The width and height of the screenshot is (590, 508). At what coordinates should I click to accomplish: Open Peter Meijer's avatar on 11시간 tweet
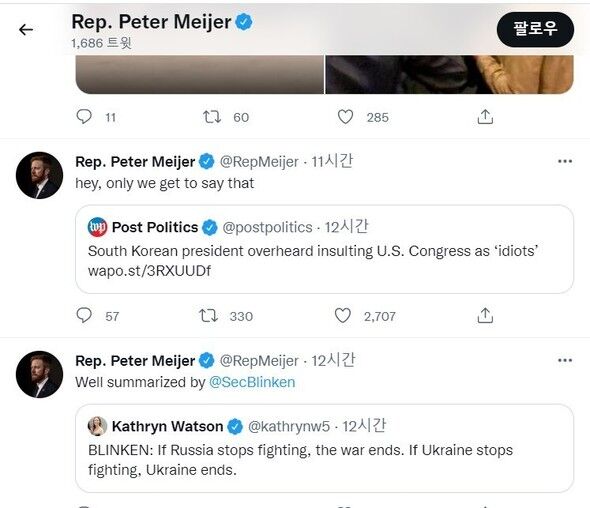[40, 175]
